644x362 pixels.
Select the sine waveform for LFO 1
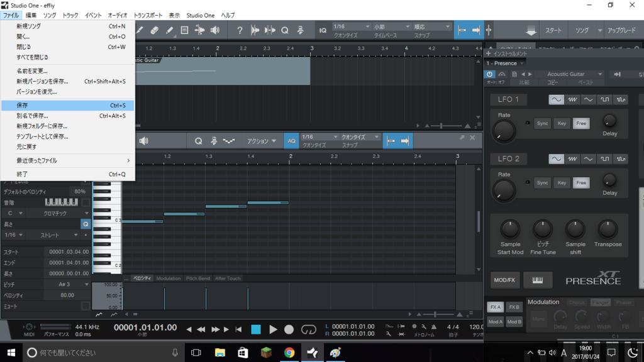[556, 99]
